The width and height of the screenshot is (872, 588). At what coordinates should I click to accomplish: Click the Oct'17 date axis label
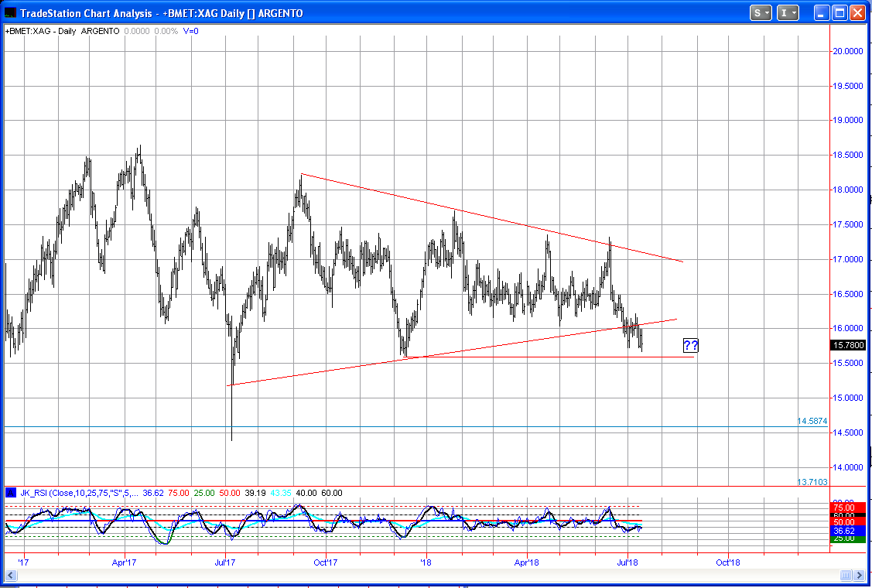326,562
